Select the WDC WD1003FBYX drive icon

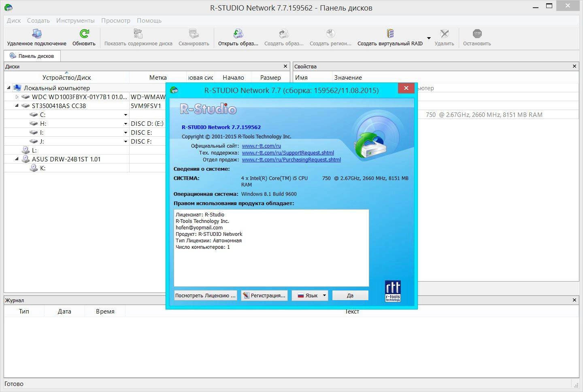[x=26, y=97]
